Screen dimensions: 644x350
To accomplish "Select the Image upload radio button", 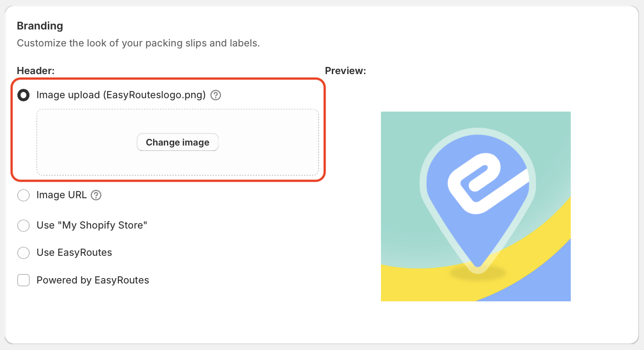I will coord(23,95).
